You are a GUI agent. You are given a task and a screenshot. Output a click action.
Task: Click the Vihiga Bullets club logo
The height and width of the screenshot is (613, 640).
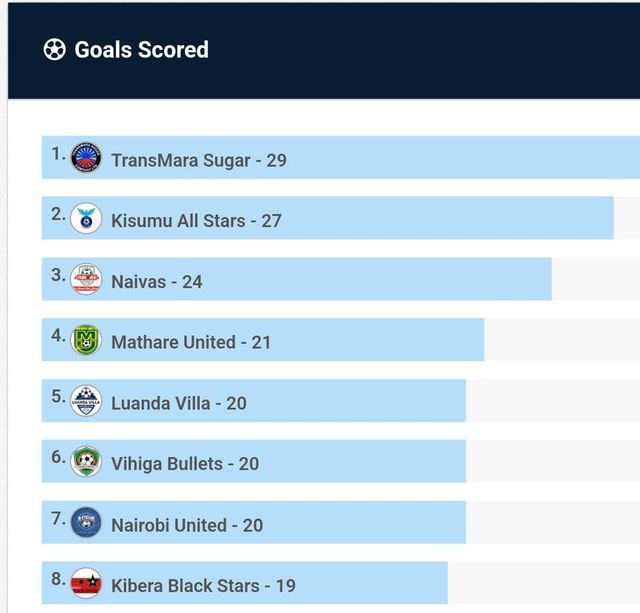[x=86, y=463]
